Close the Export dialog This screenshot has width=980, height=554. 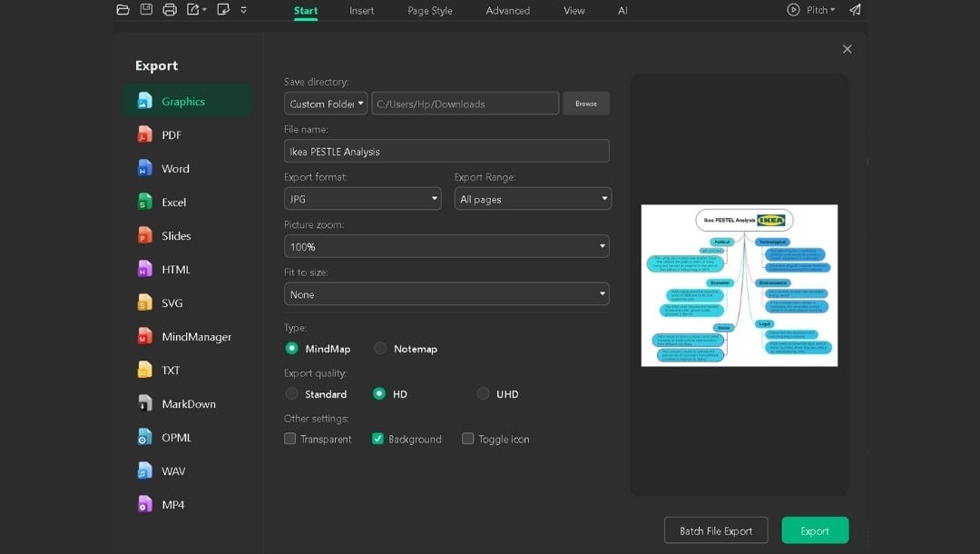(847, 49)
